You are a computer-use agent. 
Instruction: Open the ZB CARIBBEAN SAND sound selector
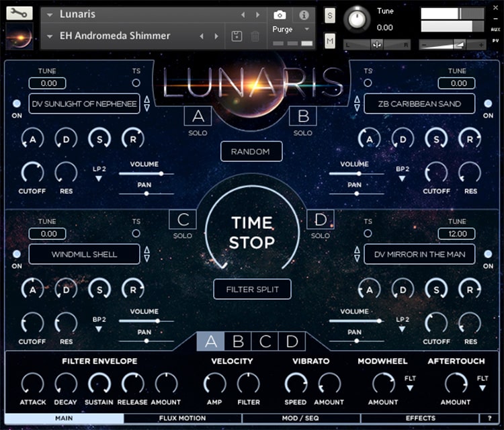[419, 103]
